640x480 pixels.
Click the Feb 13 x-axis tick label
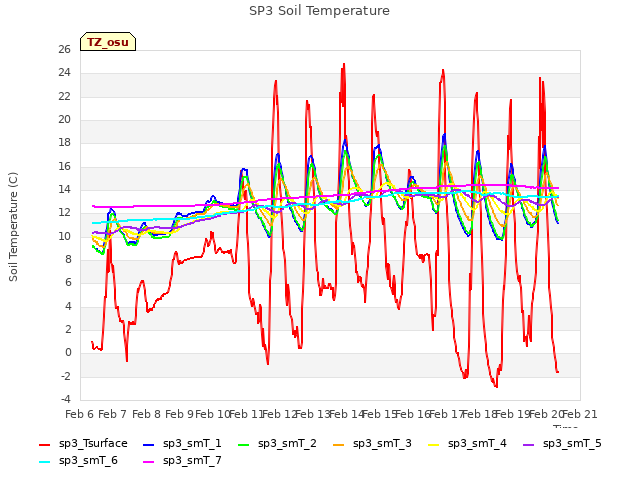[313, 414]
